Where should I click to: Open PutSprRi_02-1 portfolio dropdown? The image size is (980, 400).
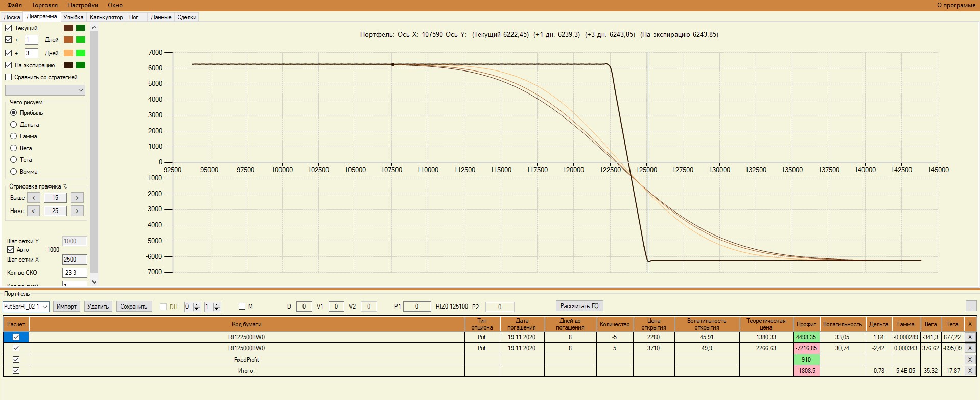(x=26, y=307)
